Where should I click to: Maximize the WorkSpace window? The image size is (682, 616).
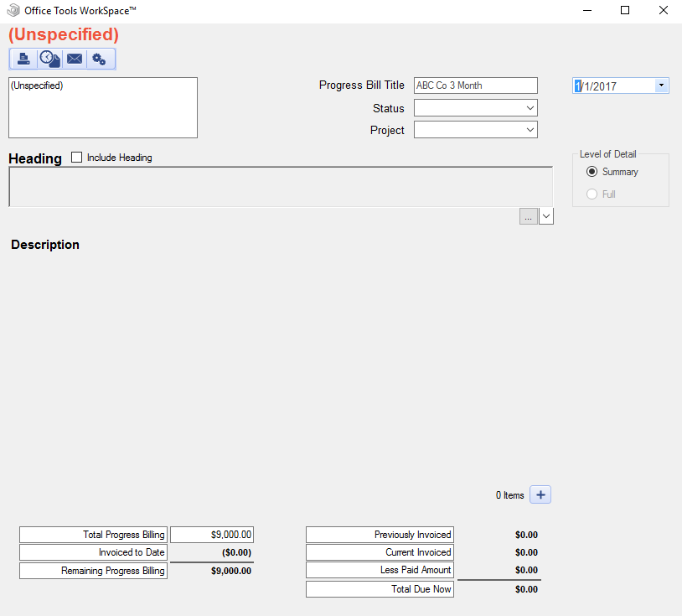tap(625, 11)
